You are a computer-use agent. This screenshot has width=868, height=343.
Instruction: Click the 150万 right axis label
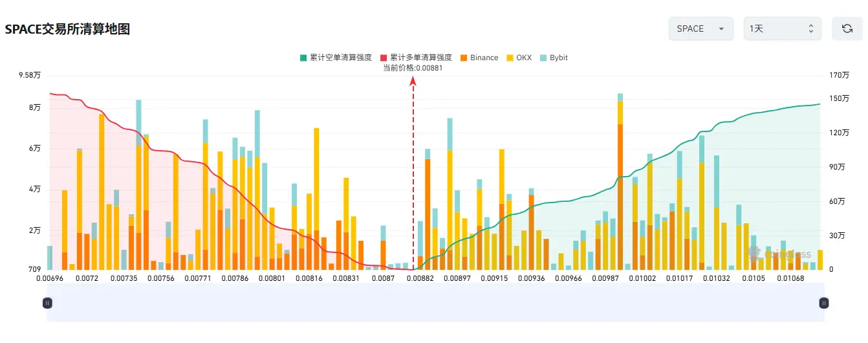(x=839, y=98)
